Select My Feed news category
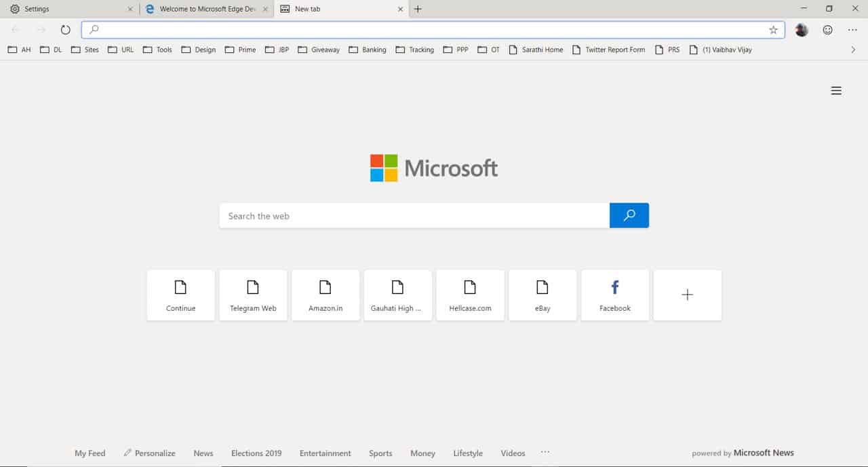This screenshot has height=467, width=868. tap(90, 453)
